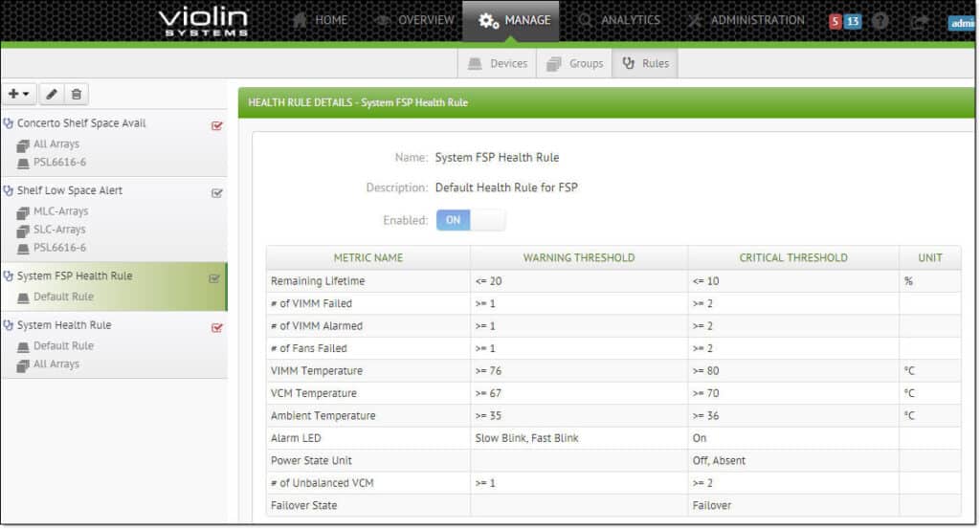Click the device icon beside FSP Default Rule
This screenshot has height=529, width=980.
tap(23, 298)
